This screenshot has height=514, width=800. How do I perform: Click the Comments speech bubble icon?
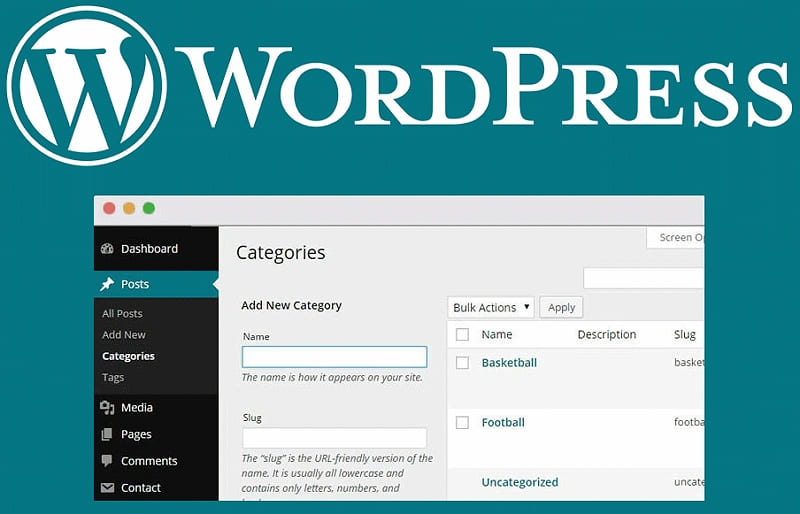tap(107, 460)
